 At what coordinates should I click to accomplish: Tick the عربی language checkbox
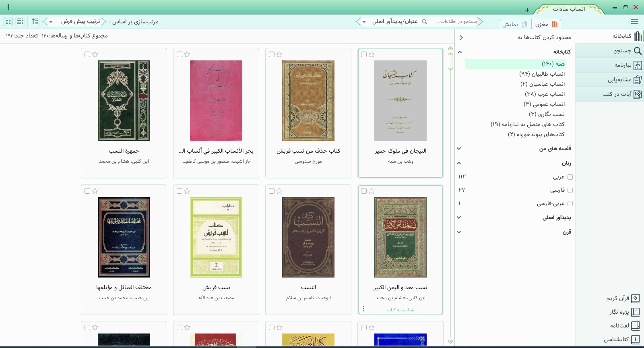coord(570,177)
